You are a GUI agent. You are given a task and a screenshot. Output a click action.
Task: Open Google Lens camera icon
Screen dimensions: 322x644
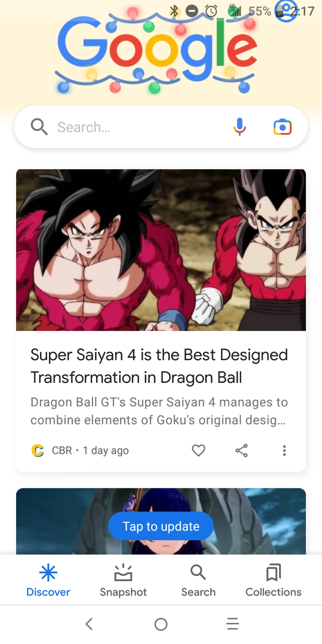(282, 127)
